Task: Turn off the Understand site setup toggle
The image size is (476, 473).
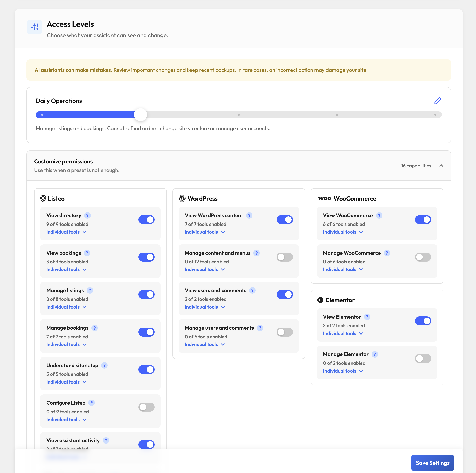Action: point(146,369)
